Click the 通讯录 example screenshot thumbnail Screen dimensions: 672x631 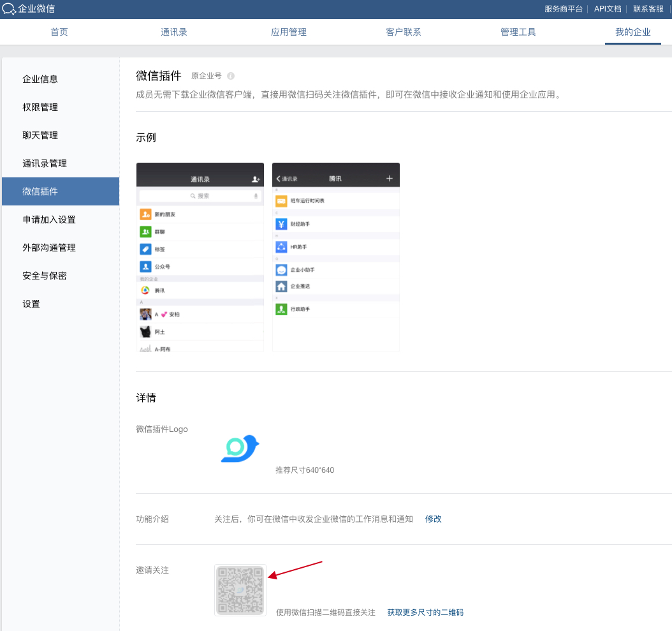pyautogui.click(x=200, y=257)
